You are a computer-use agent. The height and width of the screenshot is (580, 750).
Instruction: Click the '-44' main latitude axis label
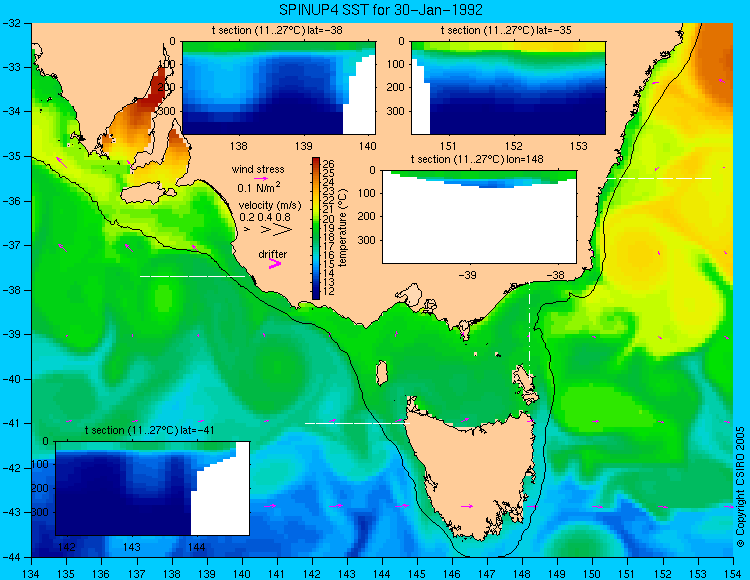click(x=13, y=557)
